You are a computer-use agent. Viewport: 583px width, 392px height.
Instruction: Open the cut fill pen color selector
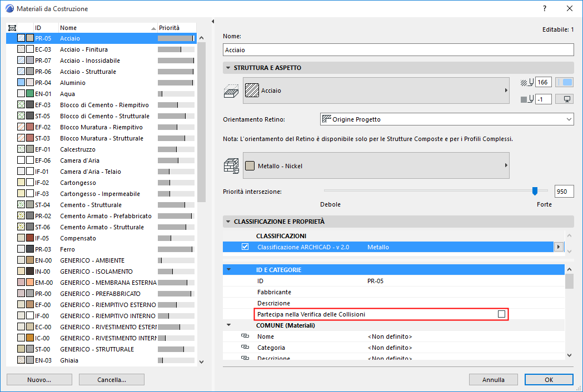coord(526,82)
